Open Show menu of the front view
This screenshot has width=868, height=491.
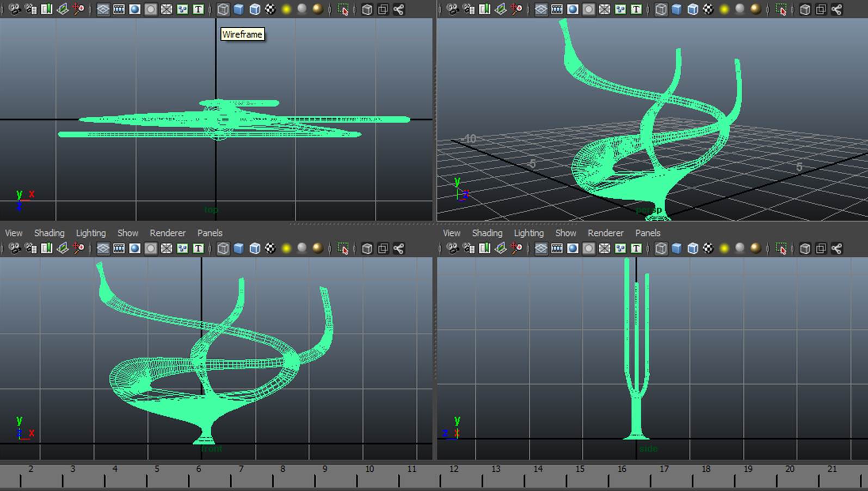pyautogui.click(x=128, y=233)
